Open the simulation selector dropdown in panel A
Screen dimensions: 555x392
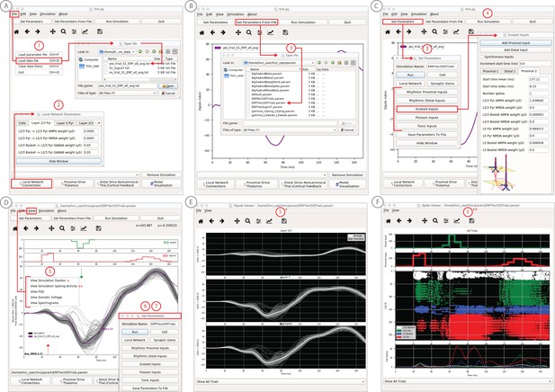(x=76, y=174)
